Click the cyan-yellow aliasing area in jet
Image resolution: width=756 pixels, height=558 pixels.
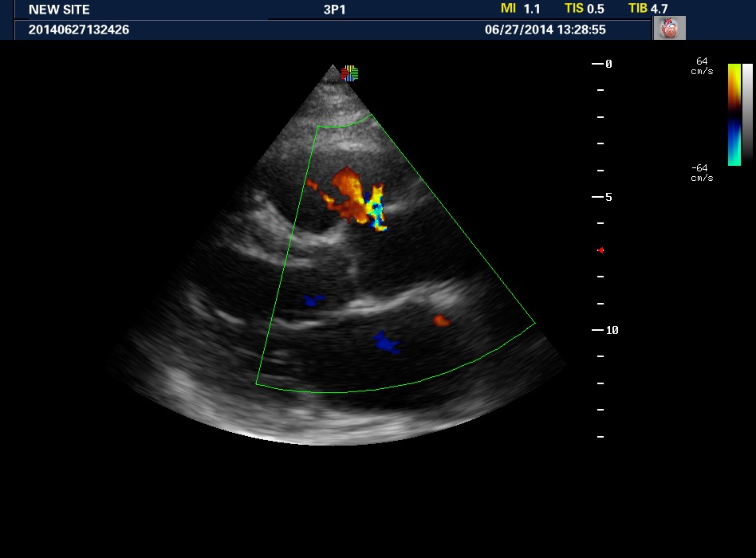[374, 209]
